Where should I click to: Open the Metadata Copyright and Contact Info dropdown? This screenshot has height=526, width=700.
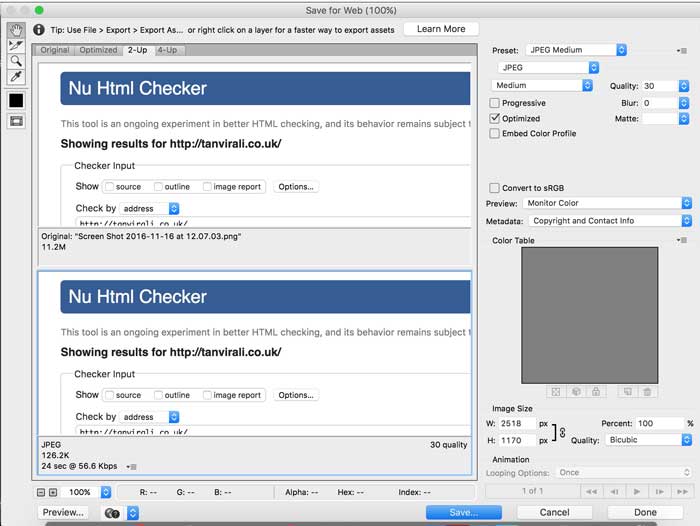(610, 221)
